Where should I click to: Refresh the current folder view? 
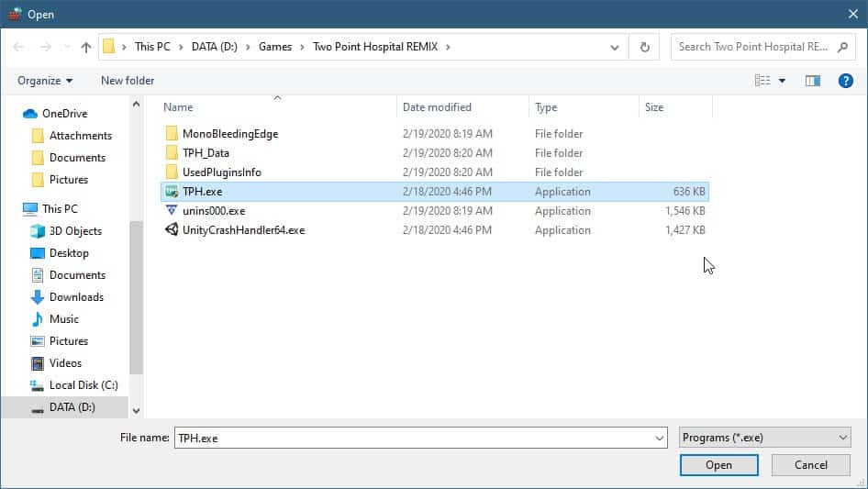pyautogui.click(x=644, y=47)
